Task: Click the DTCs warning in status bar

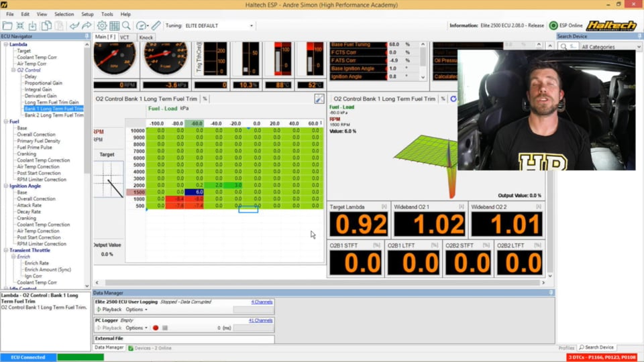Action: click(x=602, y=357)
